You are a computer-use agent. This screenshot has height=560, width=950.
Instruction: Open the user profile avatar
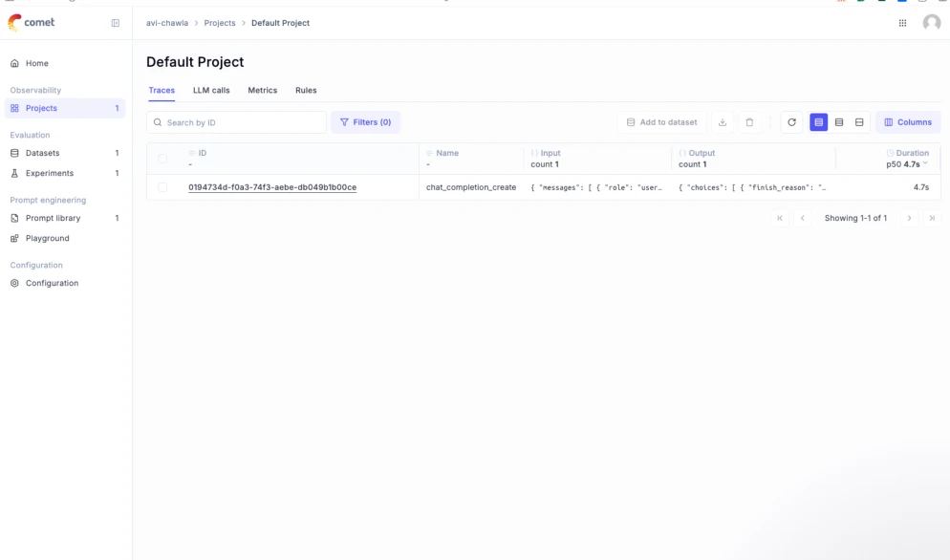[x=931, y=23]
